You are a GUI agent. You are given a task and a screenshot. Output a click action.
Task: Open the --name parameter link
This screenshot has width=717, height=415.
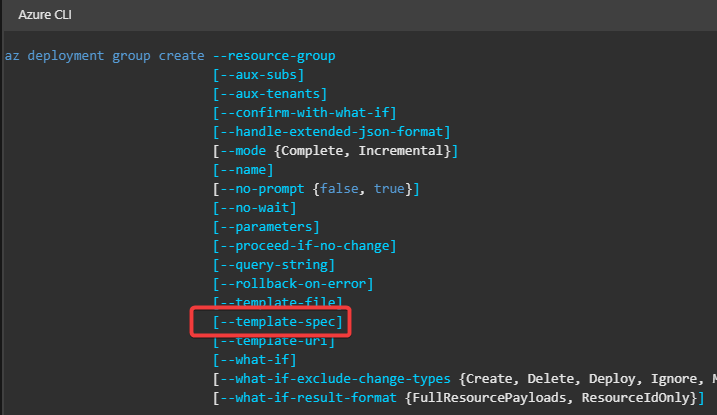pyautogui.click(x=243, y=170)
